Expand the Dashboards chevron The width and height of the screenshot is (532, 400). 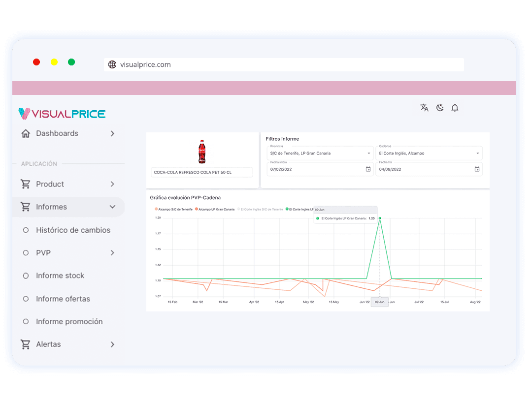click(x=112, y=133)
